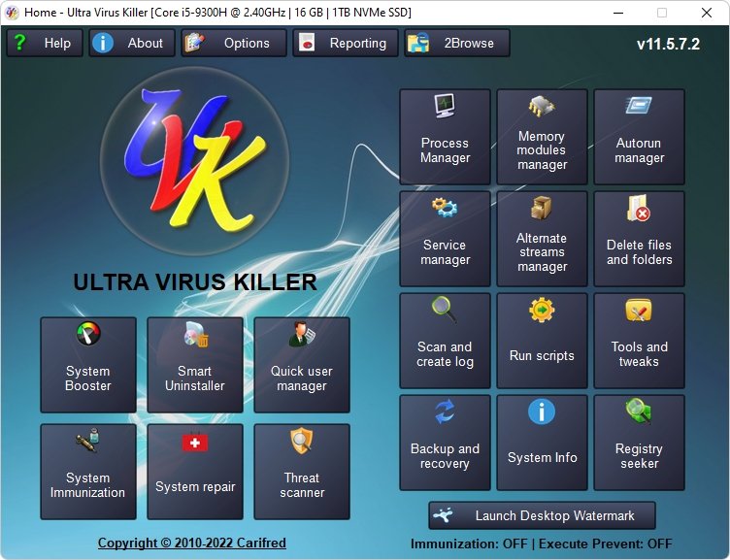This screenshot has height=560, width=730.
Task: Follow the Copyright 2010-2022 Carifred link
Action: [x=192, y=543]
